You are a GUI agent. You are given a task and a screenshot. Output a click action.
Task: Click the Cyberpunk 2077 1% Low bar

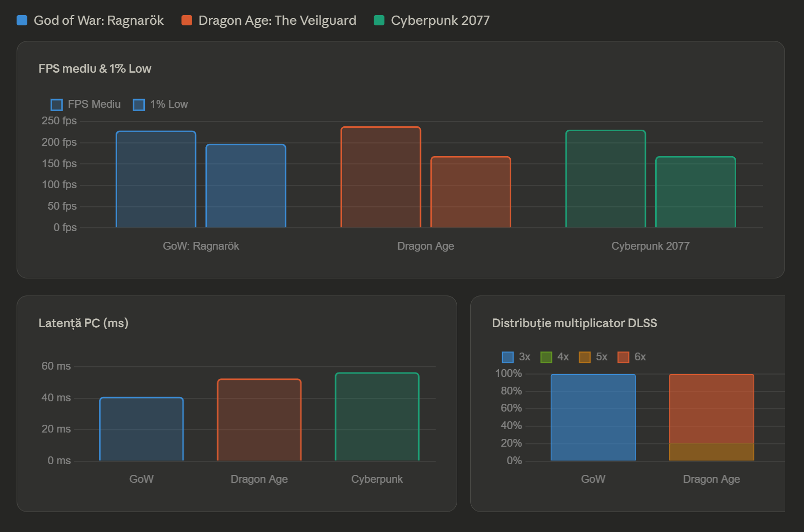point(696,192)
